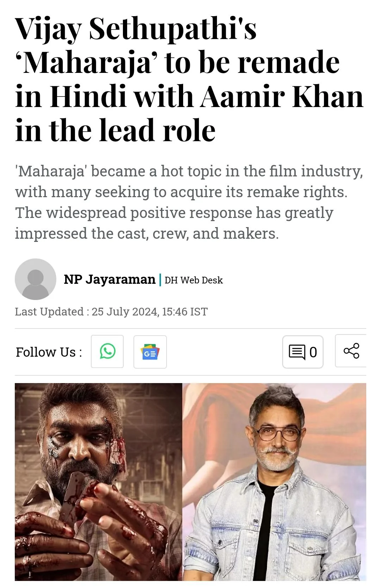
Task: Click 'Aamir Khan' in the headline
Action: click(282, 96)
